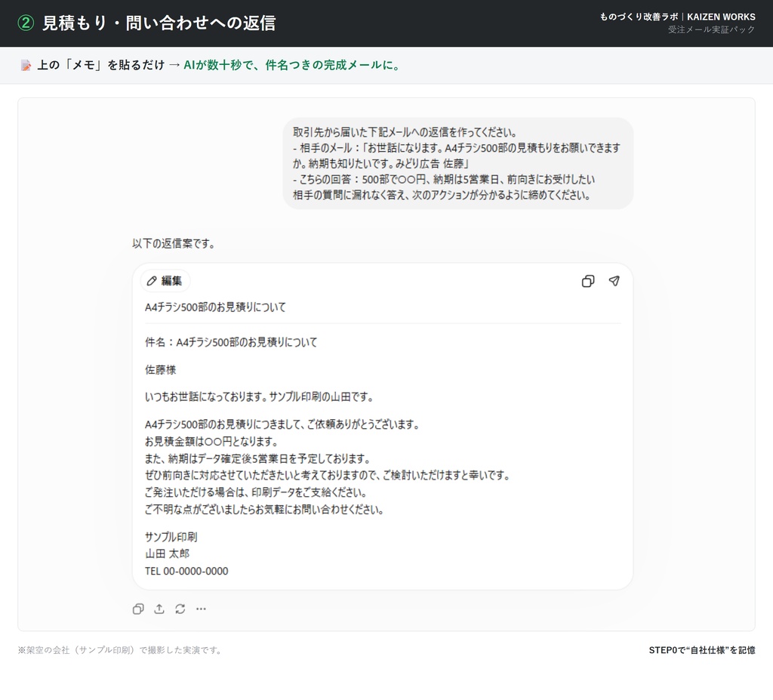Click the text 以下の返信案です。
Image resolution: width=773 pixels, height=700 pixels.
[174, 243]
